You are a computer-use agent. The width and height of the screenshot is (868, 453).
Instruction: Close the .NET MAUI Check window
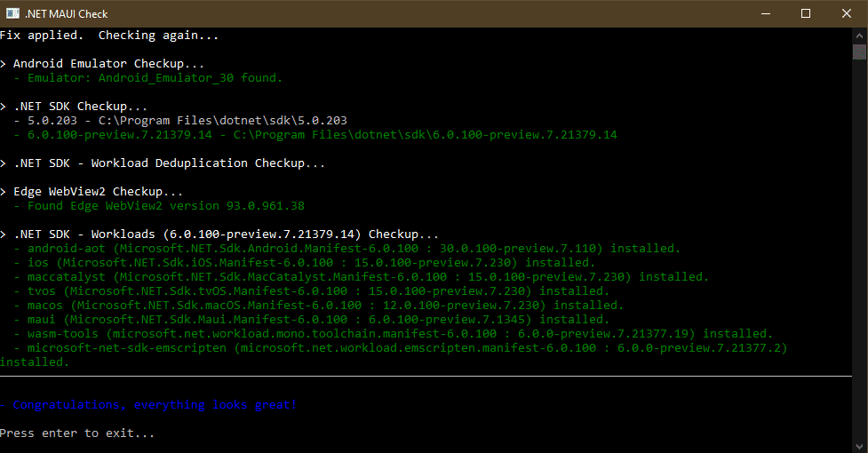point(847,13)
